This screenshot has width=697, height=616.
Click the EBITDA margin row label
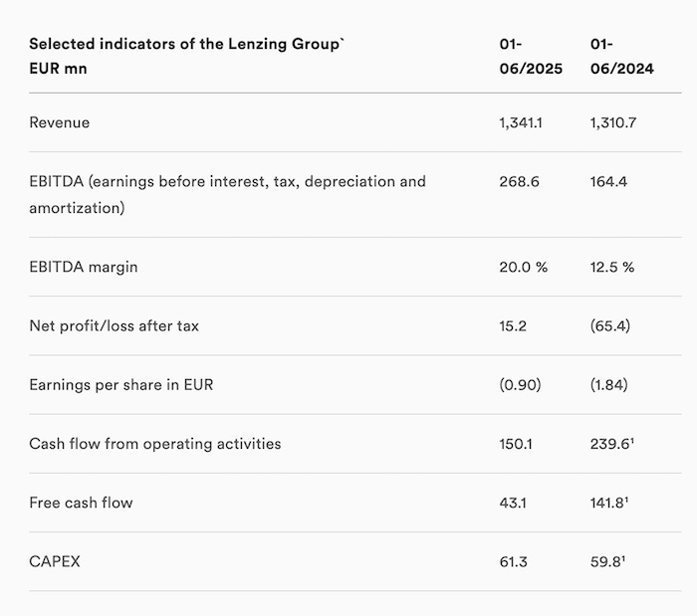(83, 267)
